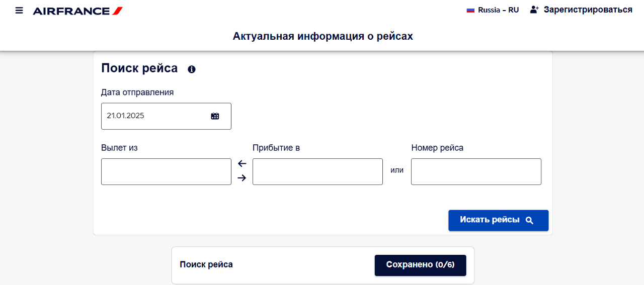Open the calendar icon in the date field

(215, 116)
